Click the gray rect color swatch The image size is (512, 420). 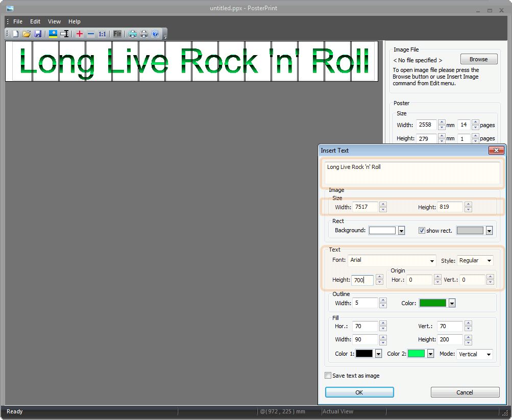click(x=470, y=230)
